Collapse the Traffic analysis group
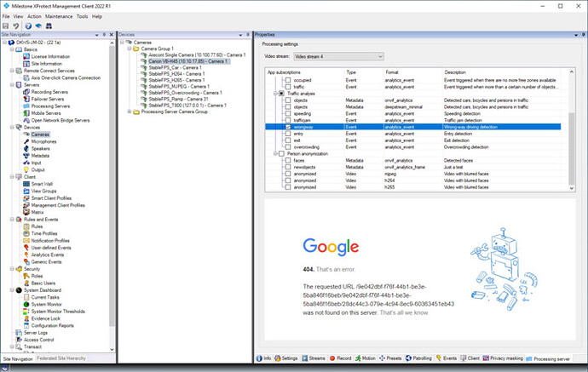588x372 pixels. pyautogui.click(x=275, y=93)
